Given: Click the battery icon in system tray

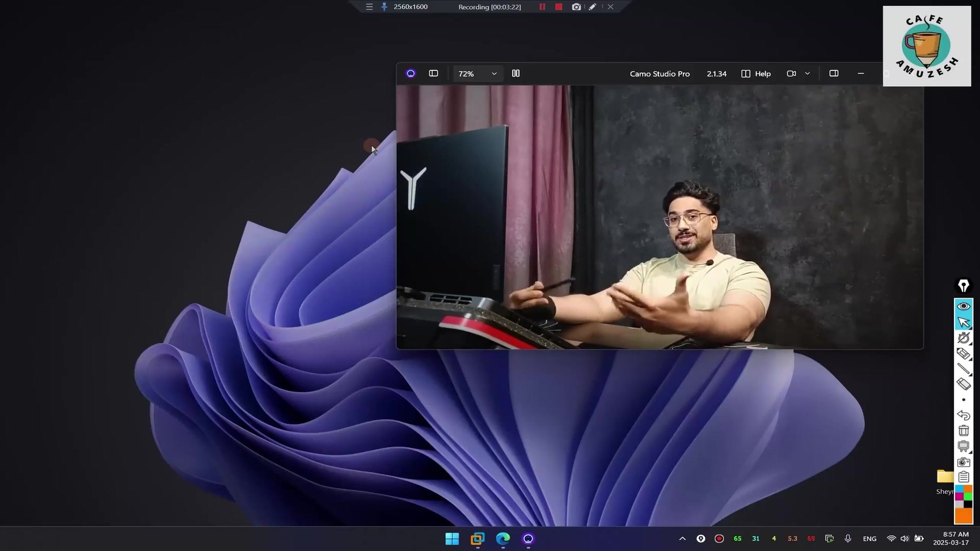Looking at the screenshot, I should [919, 539].
